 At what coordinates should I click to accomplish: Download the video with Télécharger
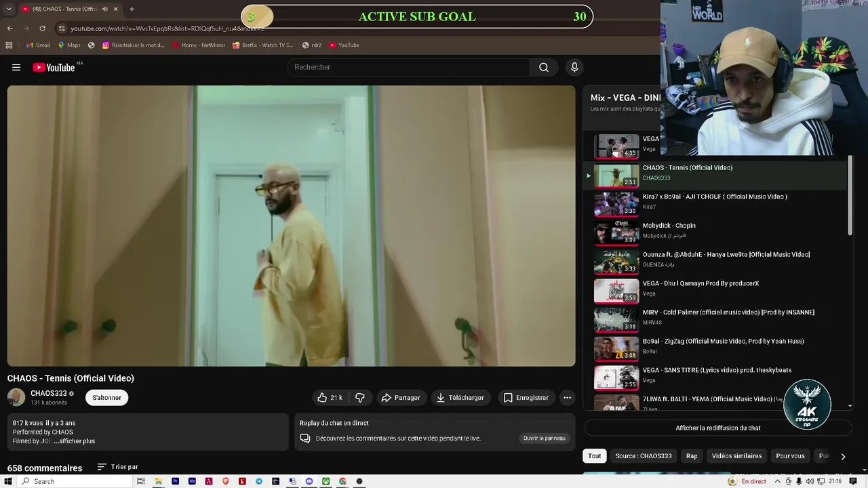460,398
